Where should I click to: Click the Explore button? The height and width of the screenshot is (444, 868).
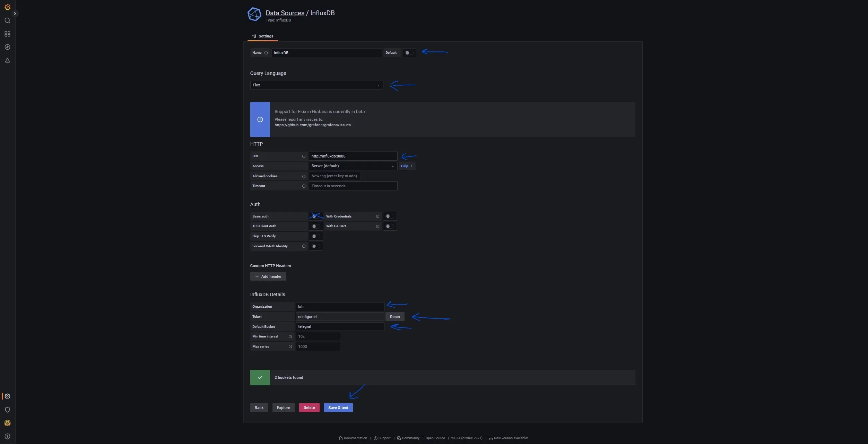click(283, 408)
